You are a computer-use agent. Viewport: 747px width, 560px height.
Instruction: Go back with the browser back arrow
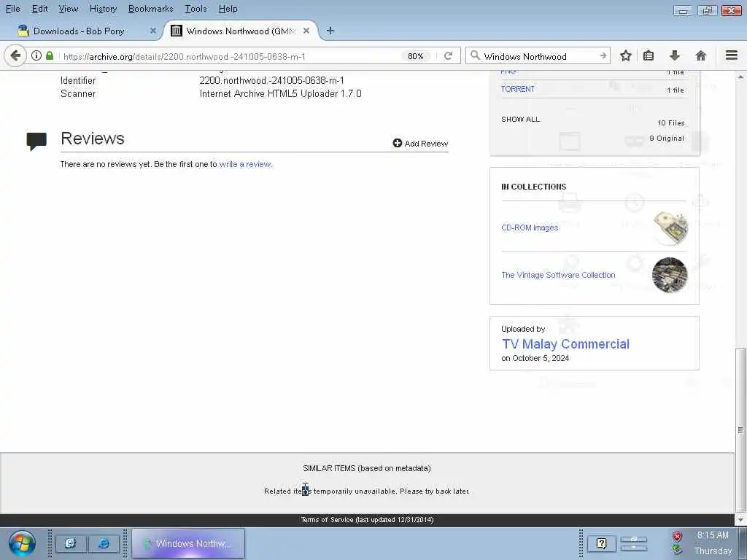tap(15, 55)
